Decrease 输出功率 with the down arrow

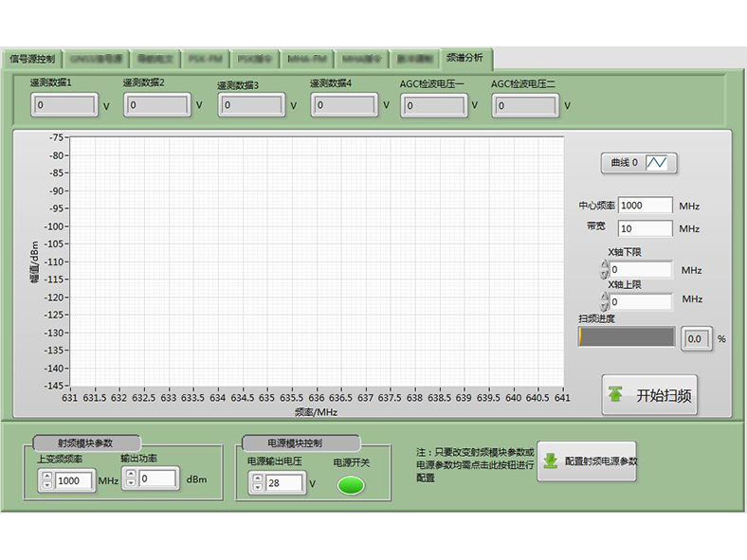[131, 483]
